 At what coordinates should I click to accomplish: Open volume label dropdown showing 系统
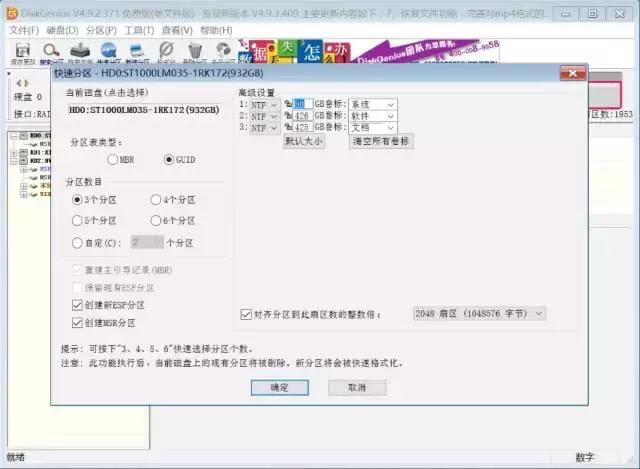coord(373,104)
